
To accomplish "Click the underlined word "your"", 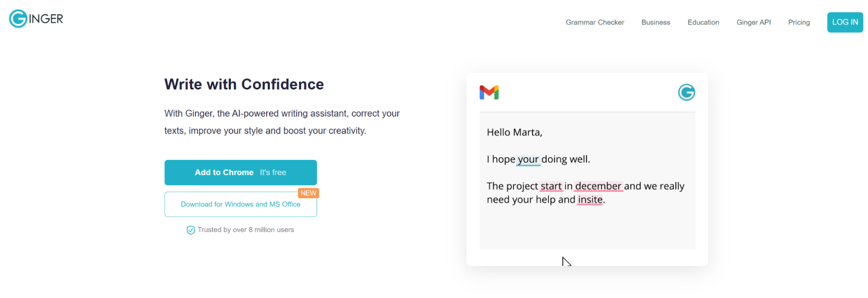I will 528,159.
